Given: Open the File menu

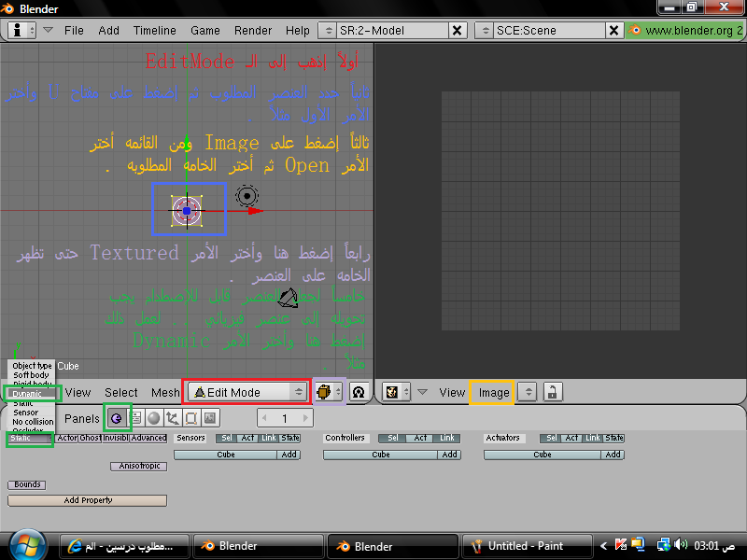Looking at the screenshot, I should pos(74,31).
